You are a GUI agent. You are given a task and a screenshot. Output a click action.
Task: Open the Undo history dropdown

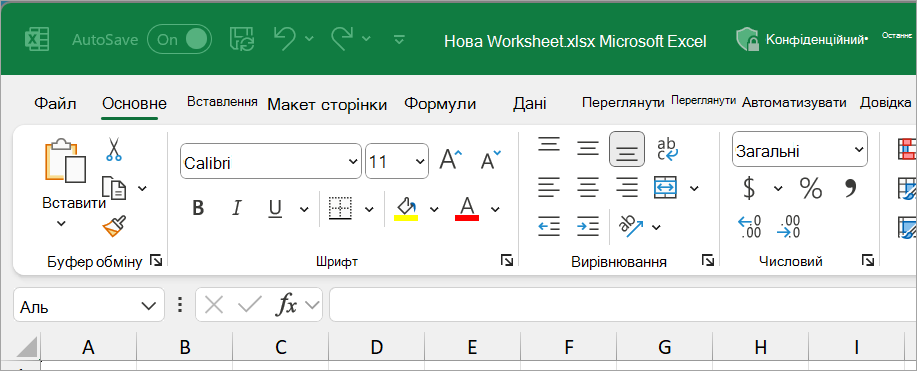point(309,39)
